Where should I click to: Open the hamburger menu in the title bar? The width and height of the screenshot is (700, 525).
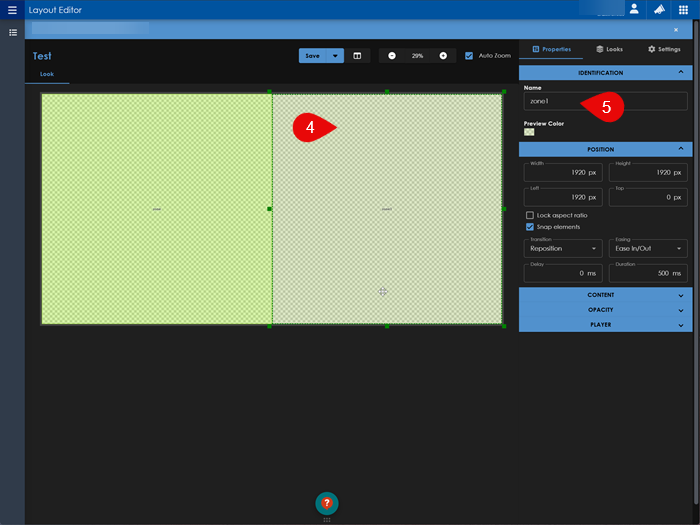pyautogui.click(x=12, y=9)
